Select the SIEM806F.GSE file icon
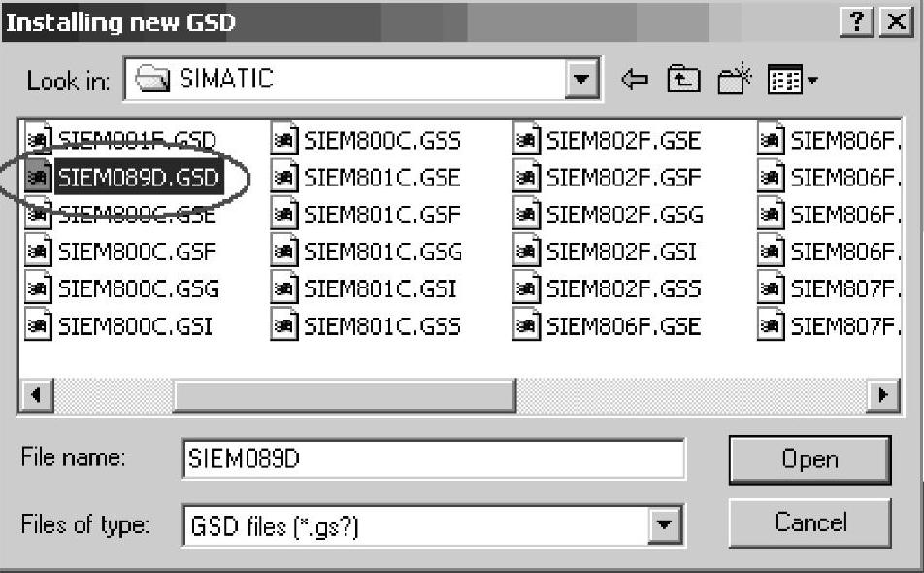924x573 pixels. coord(526,325)
